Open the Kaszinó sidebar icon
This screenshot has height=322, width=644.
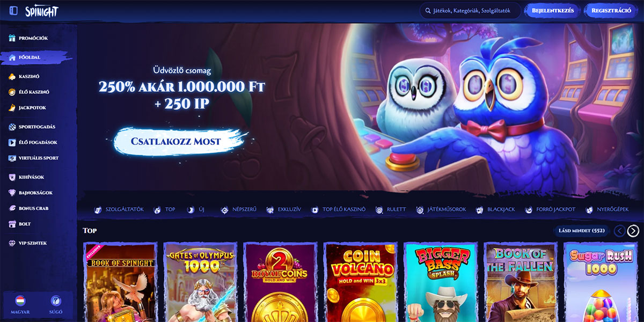(12, 77)
